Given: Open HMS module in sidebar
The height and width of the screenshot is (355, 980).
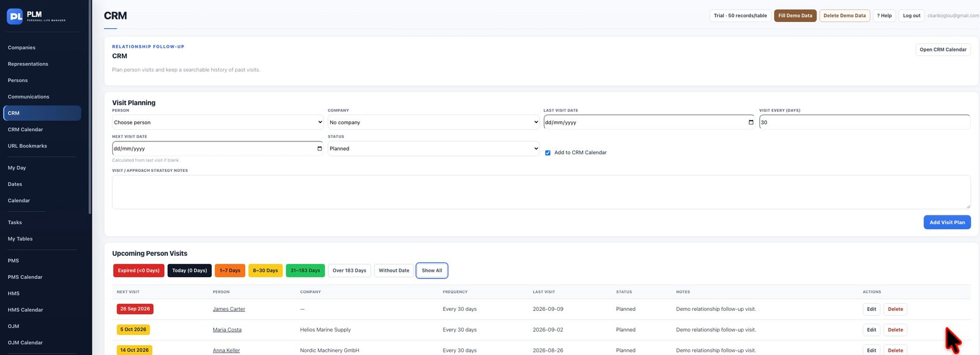Looking at the screenshot, I should coord(13,294).
